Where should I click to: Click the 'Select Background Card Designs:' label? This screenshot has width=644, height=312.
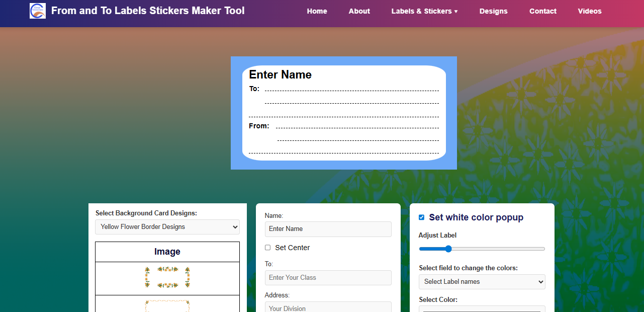[x=146, y=213]
